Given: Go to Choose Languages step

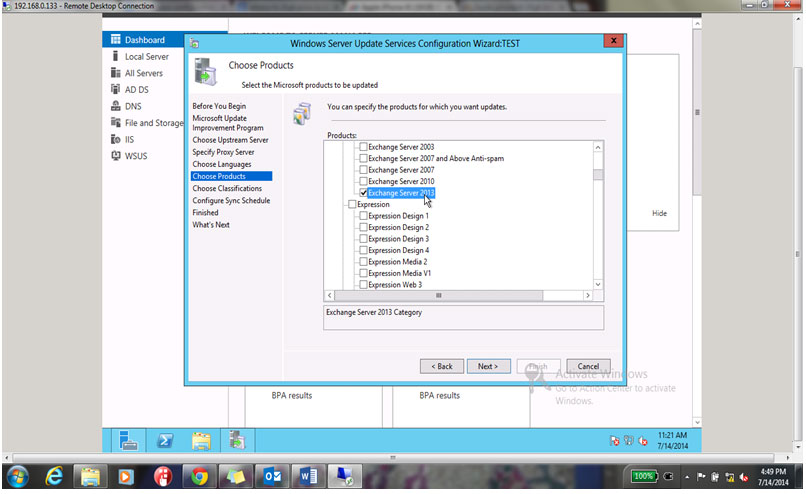Looking at the screenshot, I should point(222,164).
